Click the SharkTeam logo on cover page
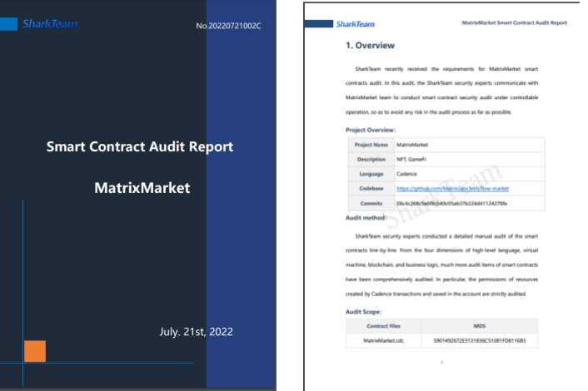This screenshot has height=391, width=588. pyautogui.click(x=50, y=23)
